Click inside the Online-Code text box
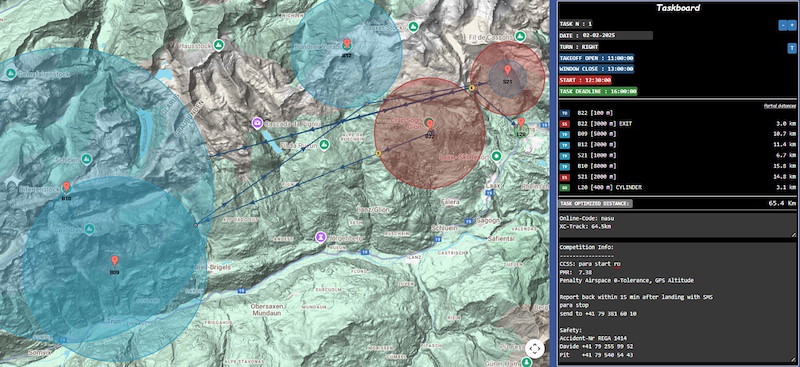Image resolution: width=800 pixels, height=367 pixels. [x=678, y=225]
